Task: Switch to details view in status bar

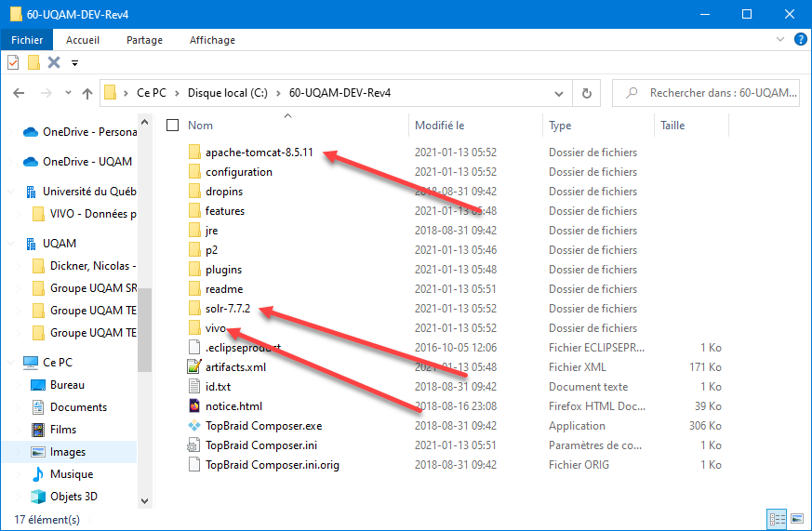Action: pos(778,519)
